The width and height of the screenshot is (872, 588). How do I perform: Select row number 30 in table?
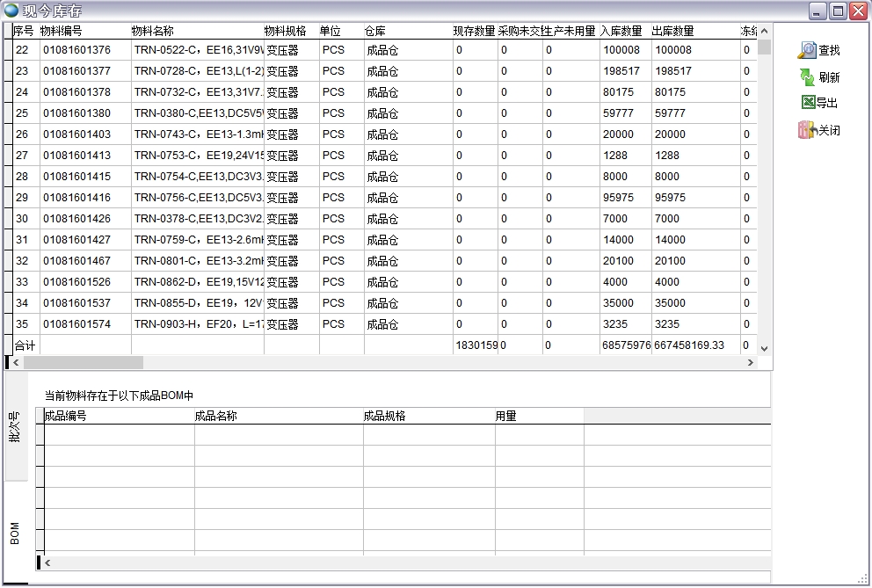click(22, 219)
